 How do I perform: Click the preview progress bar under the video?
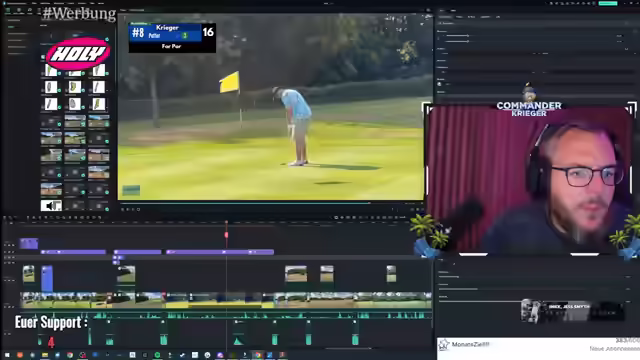coord(271,203)
